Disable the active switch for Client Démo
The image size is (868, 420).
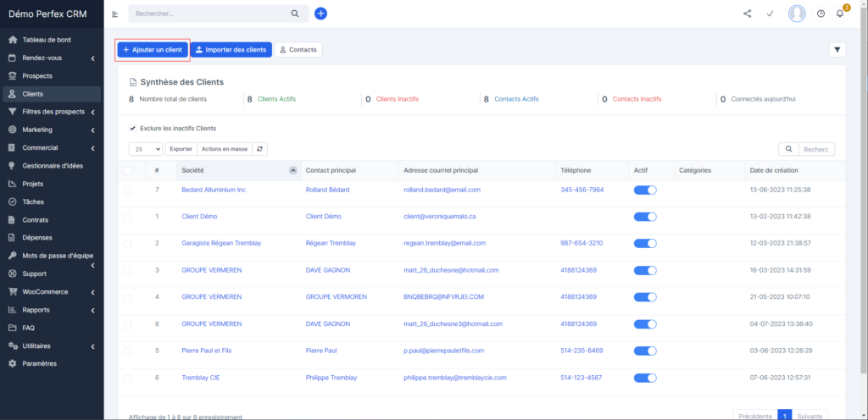(645, 217)
